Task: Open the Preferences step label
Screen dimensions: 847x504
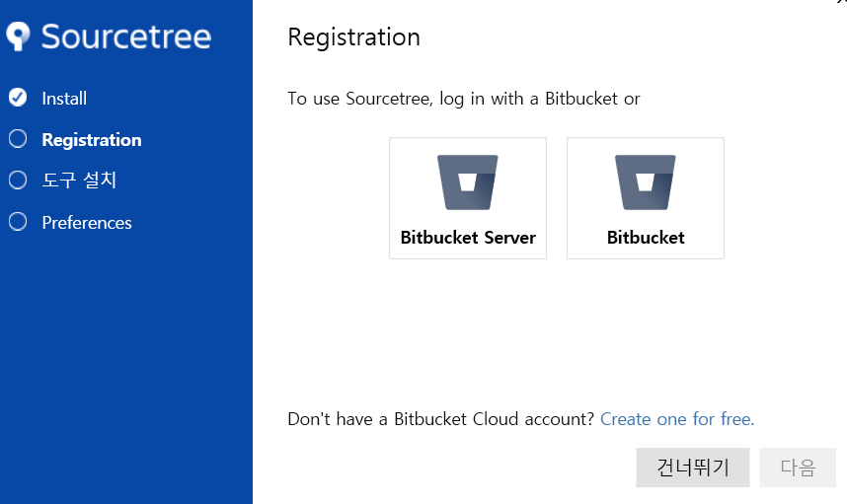Action: 87,222
